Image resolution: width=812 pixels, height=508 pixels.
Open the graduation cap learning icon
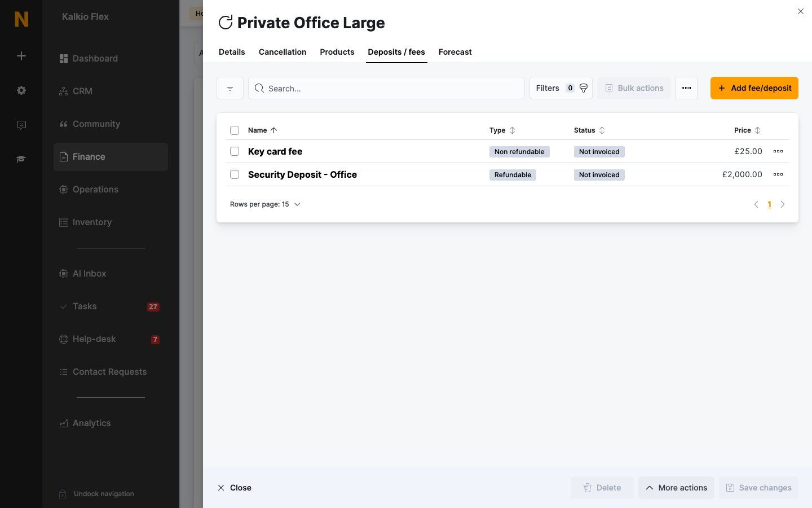[x=21, y=159]
